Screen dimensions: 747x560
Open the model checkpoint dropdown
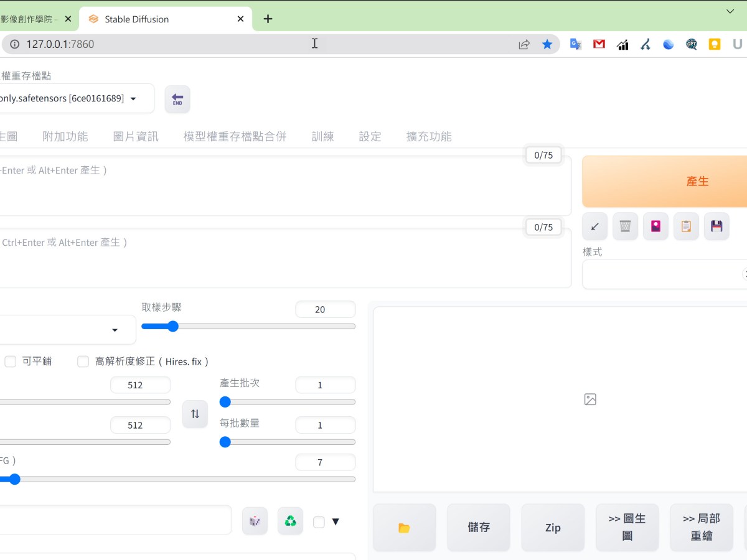click(133, 98)
